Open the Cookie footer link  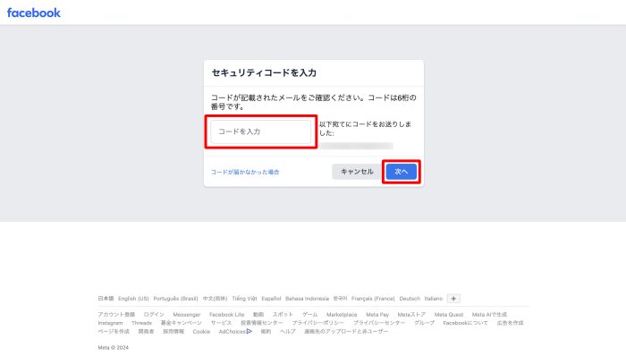(x=201, y=331)
